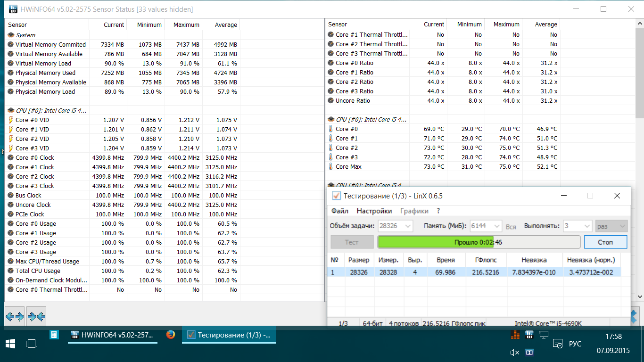Click the Невязка (норм.) column header in LinX
Image resolution: width=644 pixels, height=362 pixels.
click(591, 260)
